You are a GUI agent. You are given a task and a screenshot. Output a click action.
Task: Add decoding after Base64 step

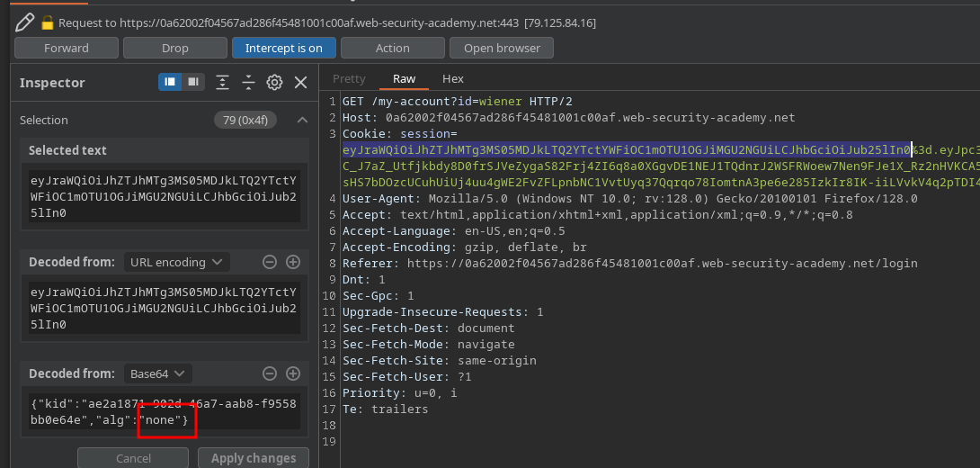pos(292,373)
